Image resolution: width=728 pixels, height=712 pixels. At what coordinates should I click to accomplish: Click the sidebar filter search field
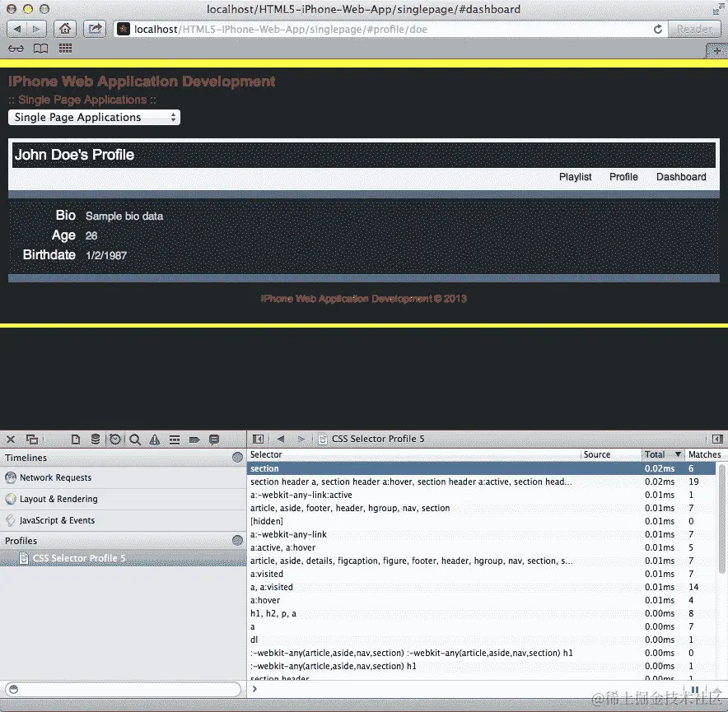click(x=123, y=689)
